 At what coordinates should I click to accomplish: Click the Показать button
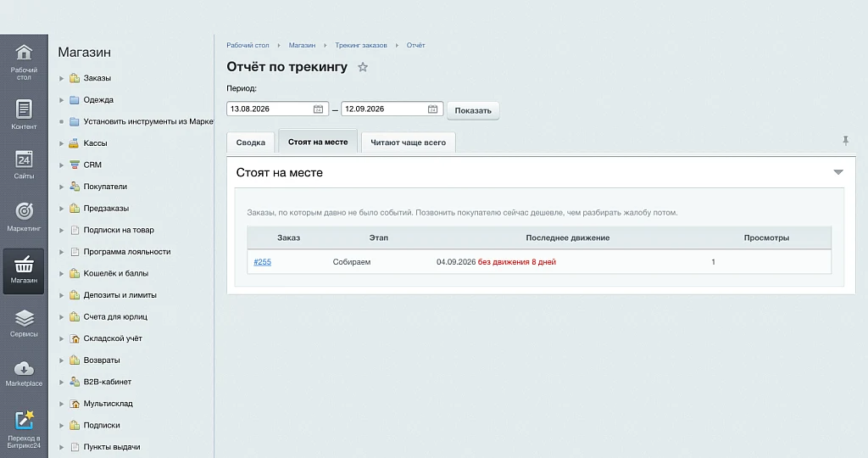tap(473, 110)
